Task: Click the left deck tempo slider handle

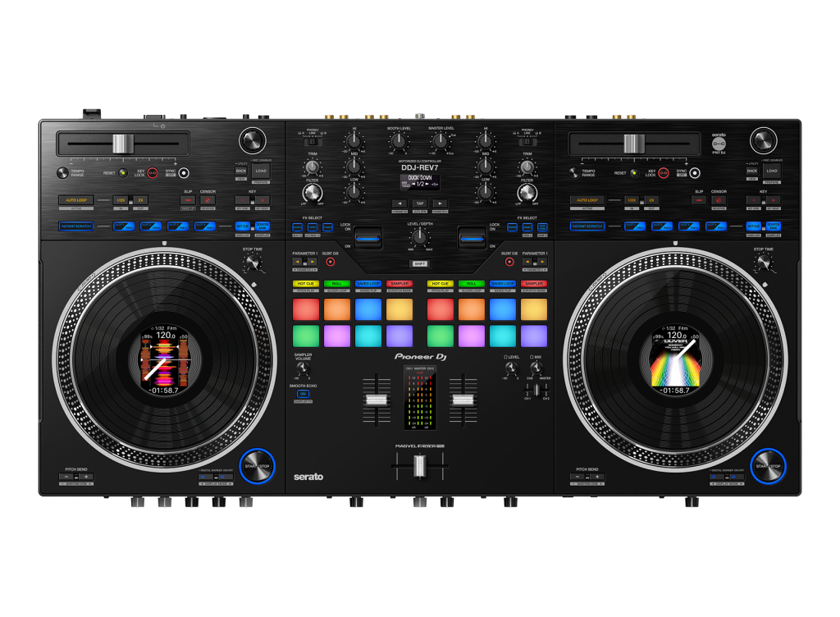Action: point(123,144)
